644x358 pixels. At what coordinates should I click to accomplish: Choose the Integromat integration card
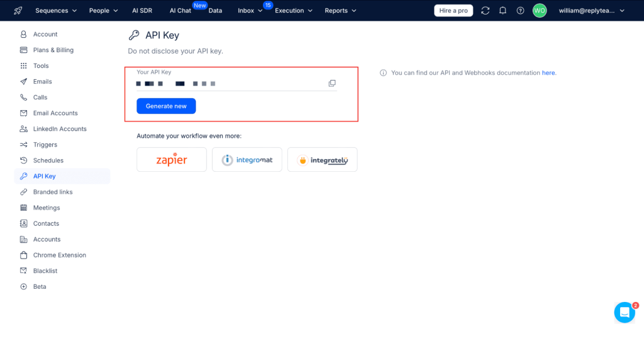pyautogui.click(x=247, y=159)
